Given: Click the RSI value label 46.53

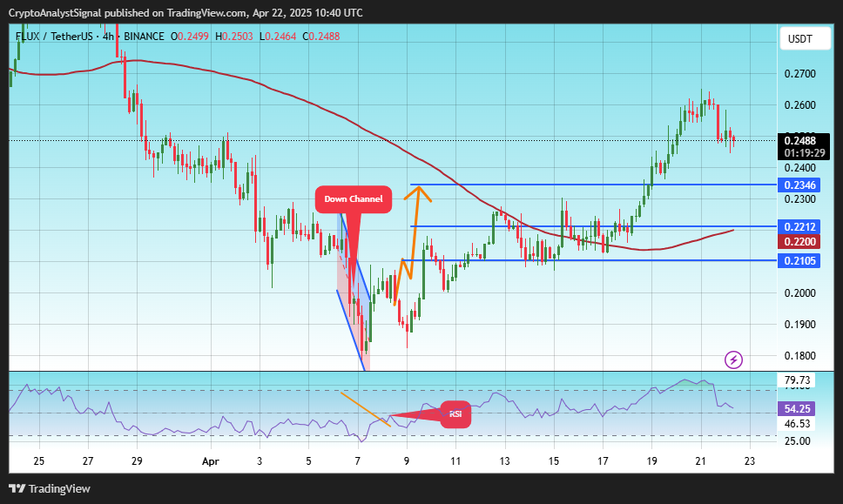Looking at the screenshot, I should [x=797, y=424].
